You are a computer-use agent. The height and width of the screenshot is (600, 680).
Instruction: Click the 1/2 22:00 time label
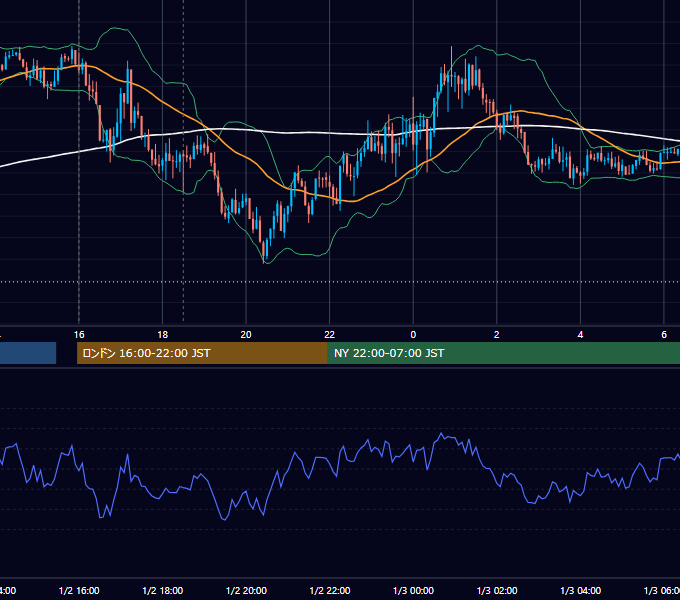click(x=330, y=590)
